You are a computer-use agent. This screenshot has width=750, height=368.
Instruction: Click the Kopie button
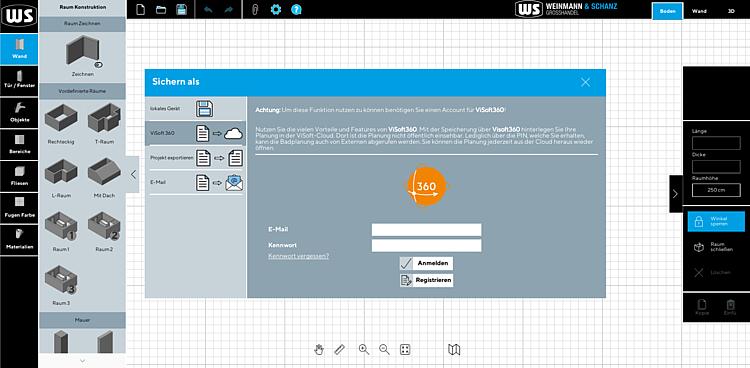pyautogui.click(x=702, y=307)
